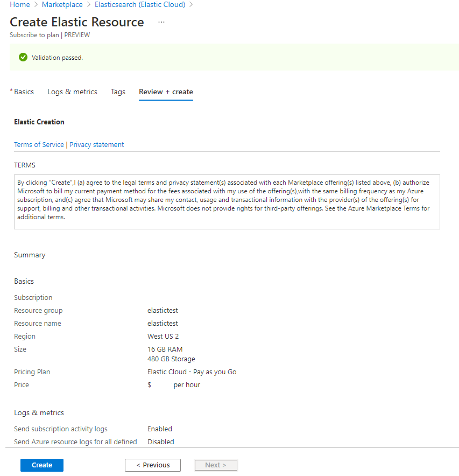459x476 pixels.
Task: Click the 'Region' field label
Action: [25, 337]
